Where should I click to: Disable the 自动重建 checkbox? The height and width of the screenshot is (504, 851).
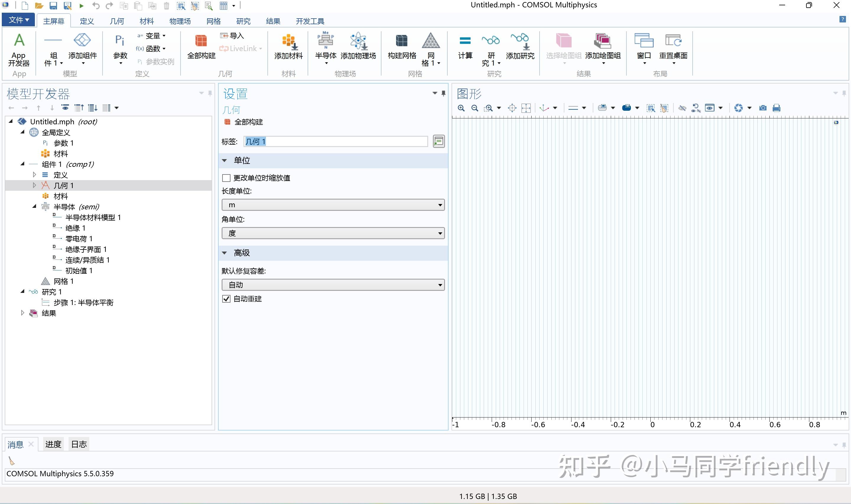click(x=227, y=299)
